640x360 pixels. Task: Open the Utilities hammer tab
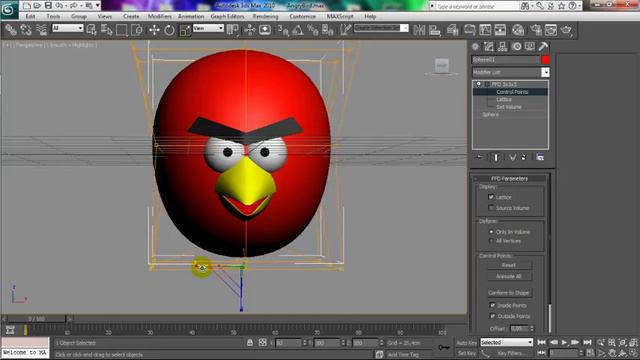543,47
